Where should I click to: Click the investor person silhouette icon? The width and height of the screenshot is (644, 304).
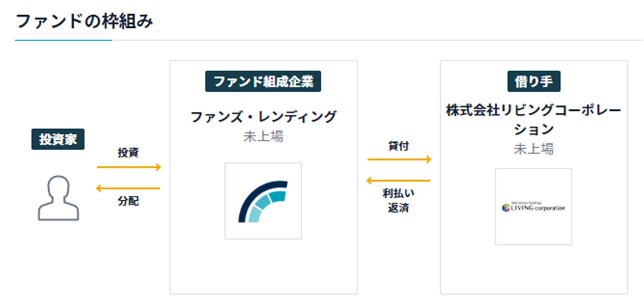click(x=58, y=198)
